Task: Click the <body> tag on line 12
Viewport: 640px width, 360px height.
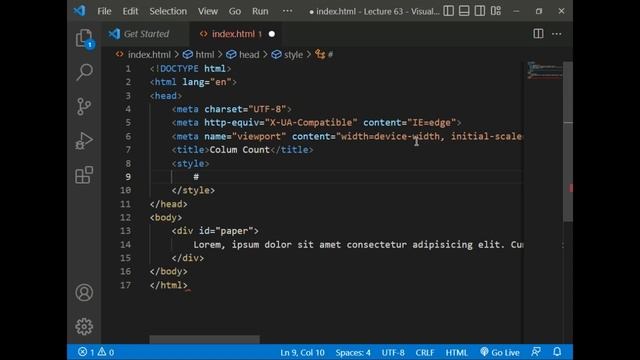Action: (166, 218)
